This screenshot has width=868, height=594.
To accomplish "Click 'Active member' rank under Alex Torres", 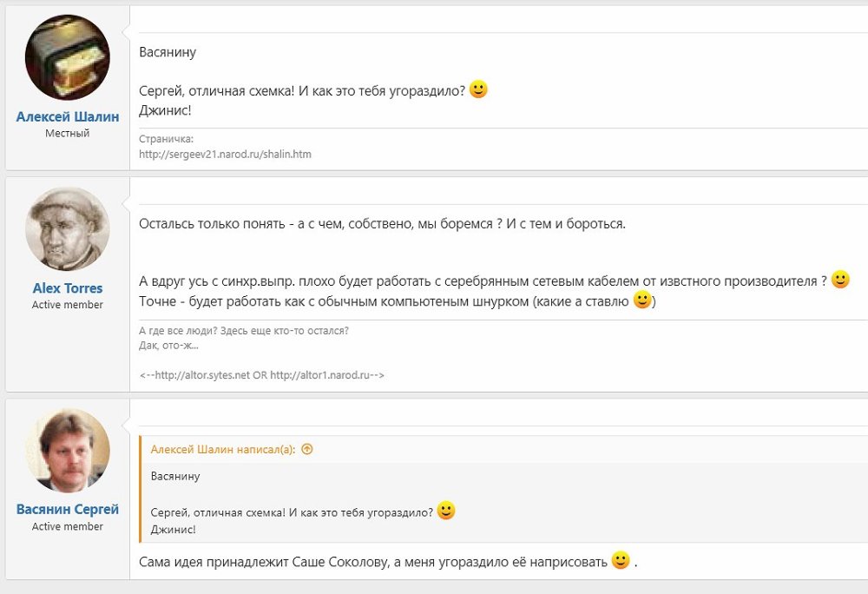I will click(68, 305).
